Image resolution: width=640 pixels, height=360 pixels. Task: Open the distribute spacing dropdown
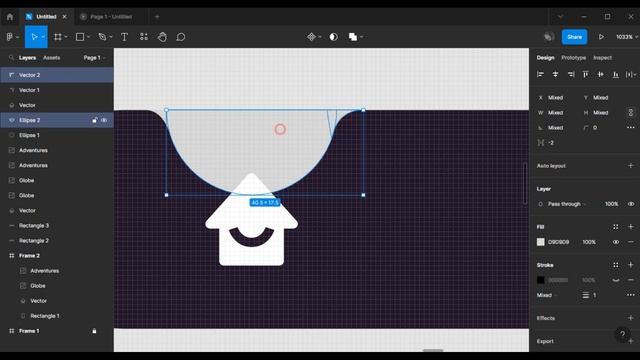[x=631, y=74]
